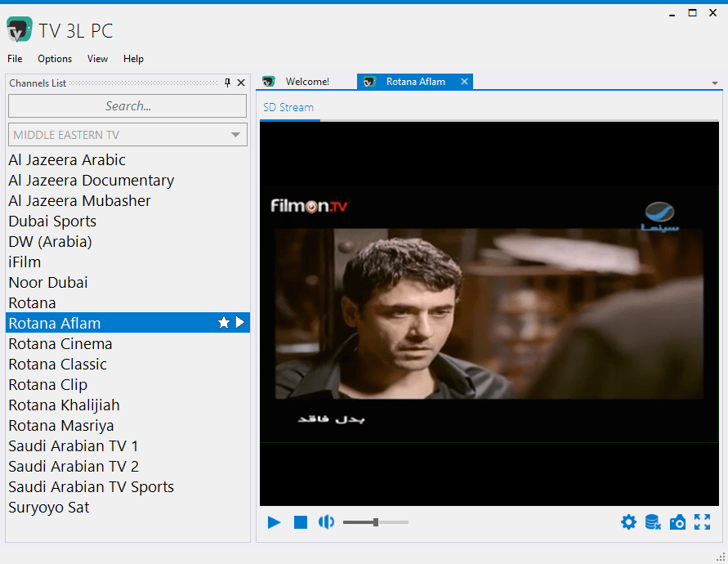The height and width of the screenshot is (564, 728).
Task: Take a snapshot with the camera icon
Action: 677,522
